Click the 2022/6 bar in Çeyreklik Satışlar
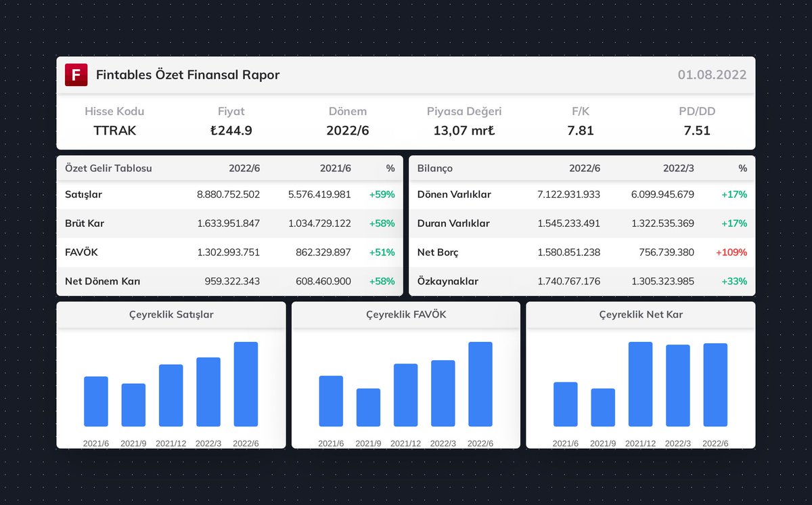The width and height of the screenshot is (812, 505). click(x=246, y=384)
